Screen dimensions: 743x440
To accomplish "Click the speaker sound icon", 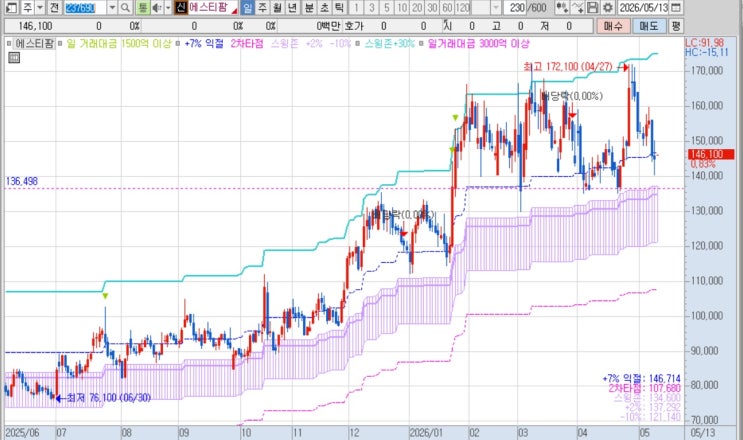I will pyautogui.click(x=157, y=8).
